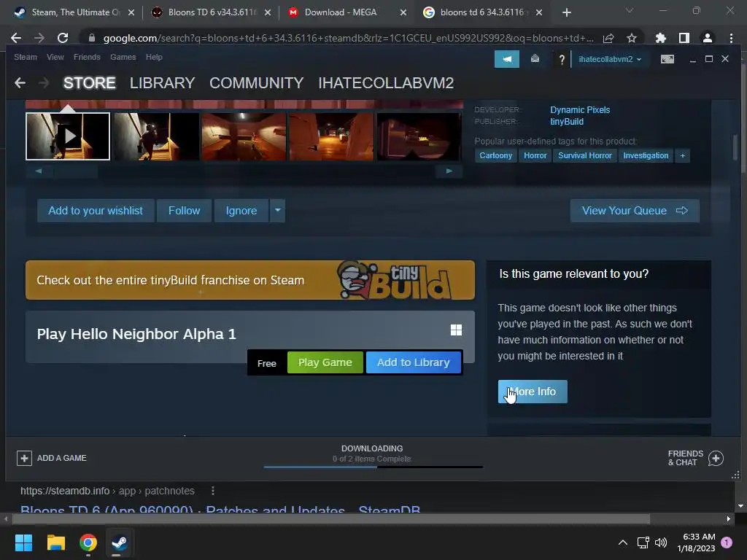Open Chrome extensions puzzle icon

[660, 38]
